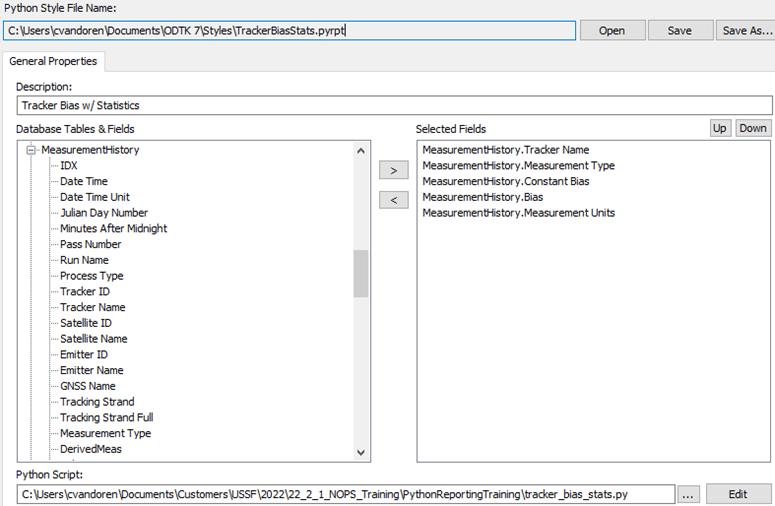Select the Tracking Strand Full field
Image resolution: width=775 pixels, height=506 pixels.
click(106, 418)
